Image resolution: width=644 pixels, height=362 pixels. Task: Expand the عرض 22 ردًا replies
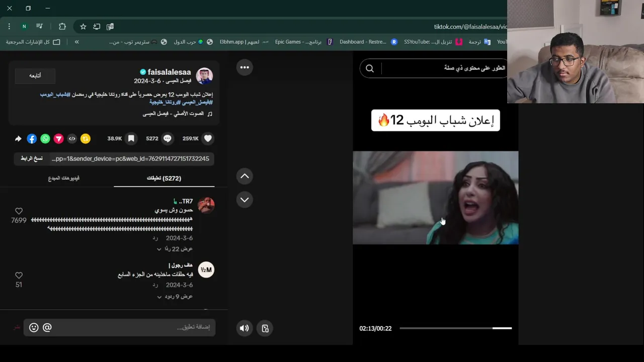click(x=175, y=249)
